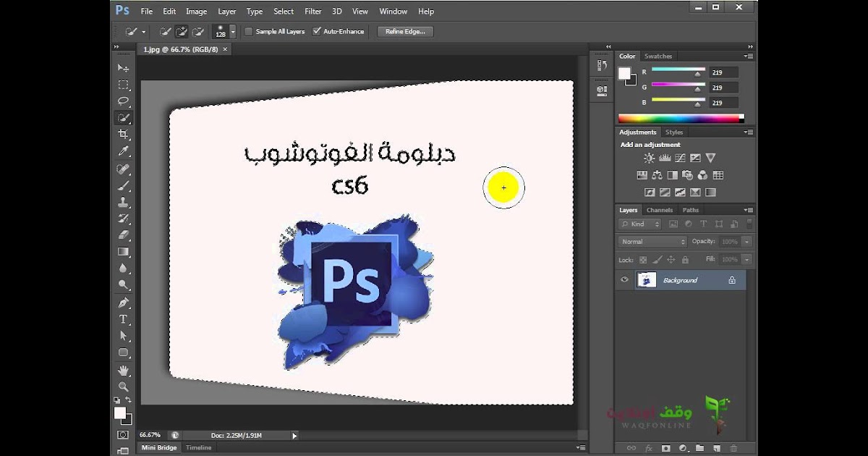Click the R channel color slider

(678, 71)
